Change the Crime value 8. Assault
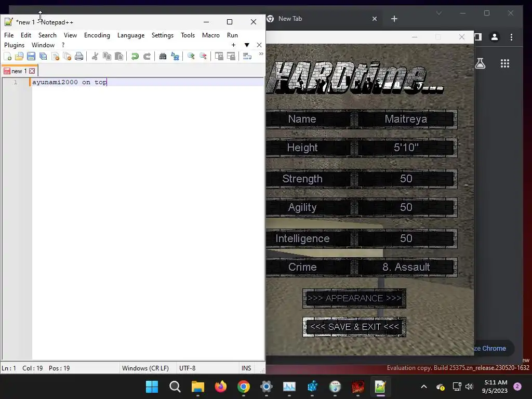Viewport: 532px width, 399px height. coord(406,267)
